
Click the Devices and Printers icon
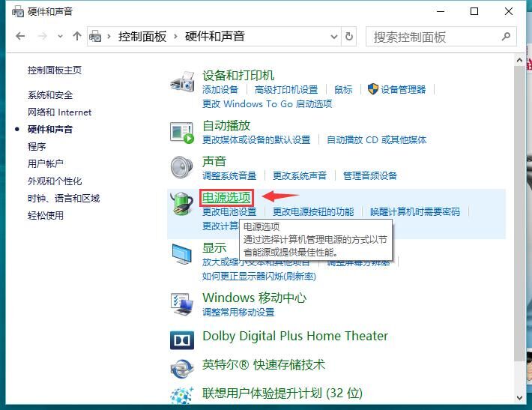pyautogui.click(x=182, y=81)
